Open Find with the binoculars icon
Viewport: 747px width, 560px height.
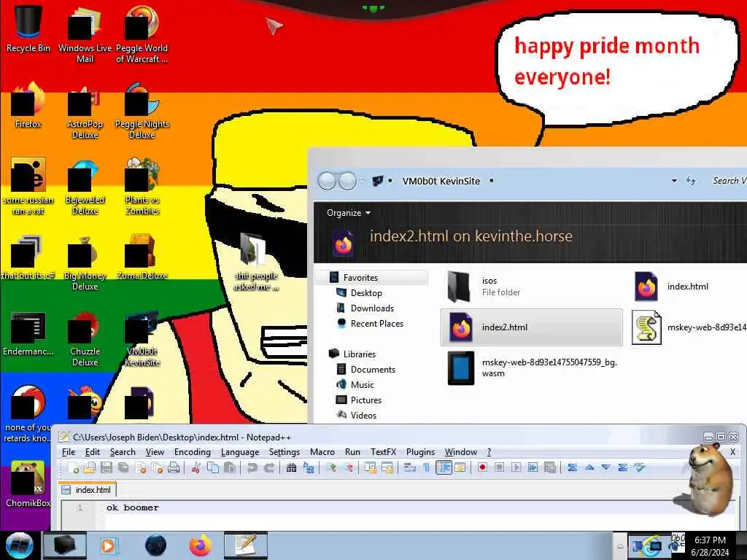291,468
